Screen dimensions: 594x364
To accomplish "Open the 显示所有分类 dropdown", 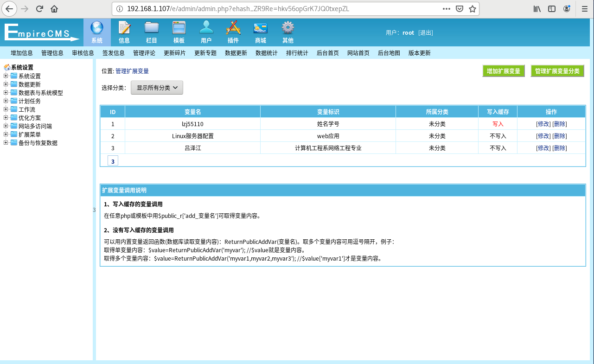I will coord(157,88).
